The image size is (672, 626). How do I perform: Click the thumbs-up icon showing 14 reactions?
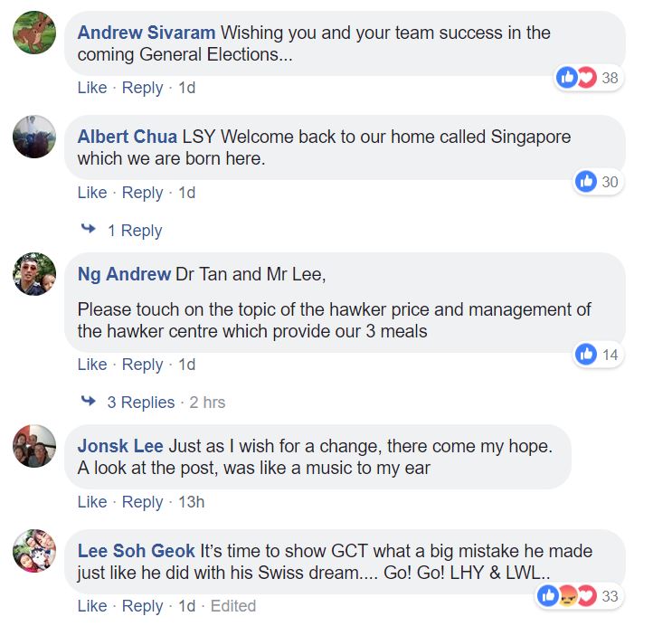[x=585, y=355]
